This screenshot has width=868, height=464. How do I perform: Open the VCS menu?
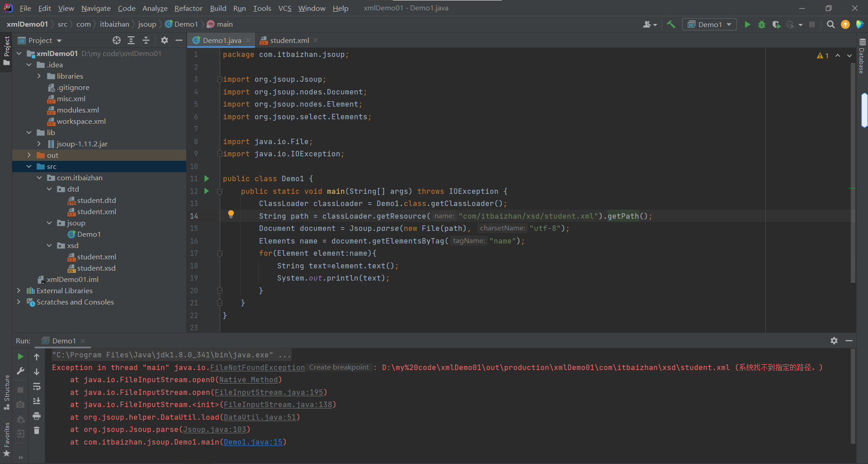(285, 8)
